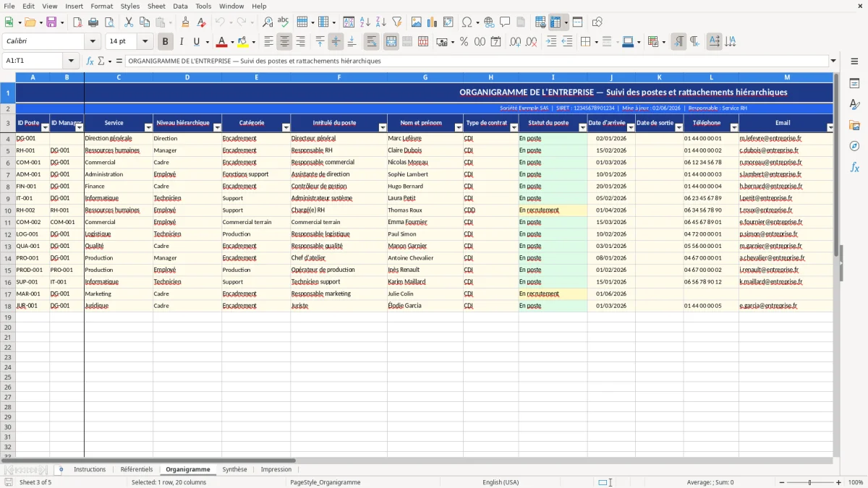
Task: Click the zoom in plus button
Action: (x=839, y=482)
